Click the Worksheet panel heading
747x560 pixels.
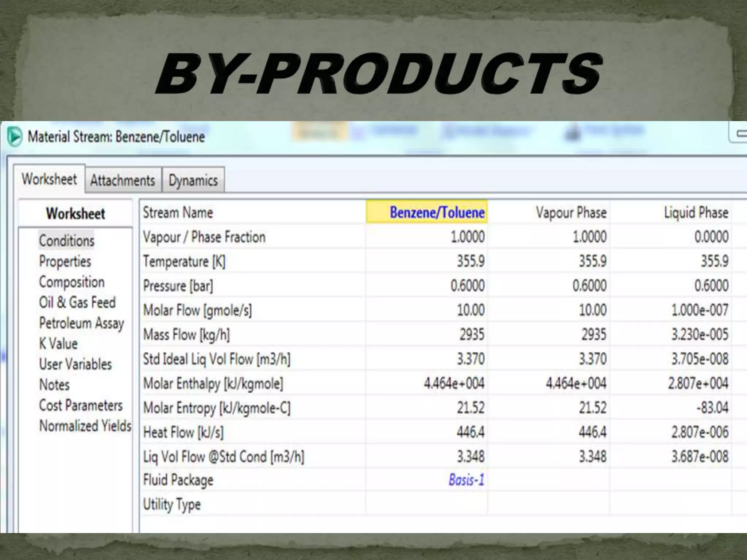[76, 213]
